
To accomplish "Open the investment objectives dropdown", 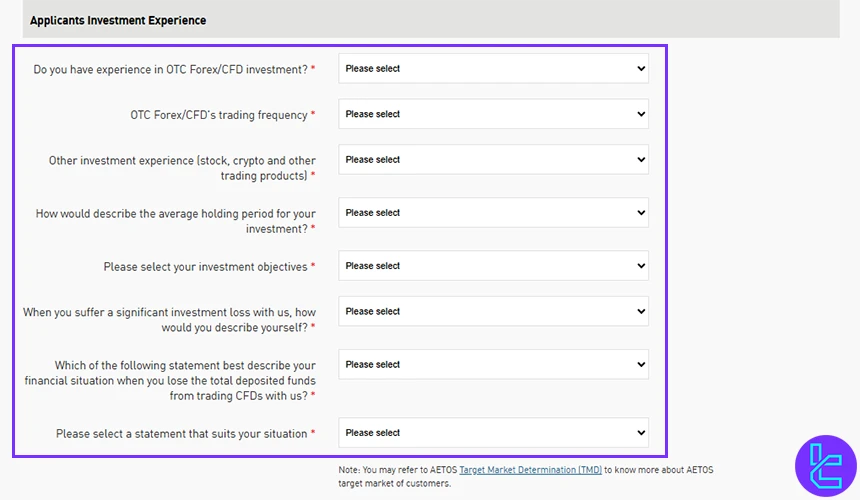I will pos(493,266).
